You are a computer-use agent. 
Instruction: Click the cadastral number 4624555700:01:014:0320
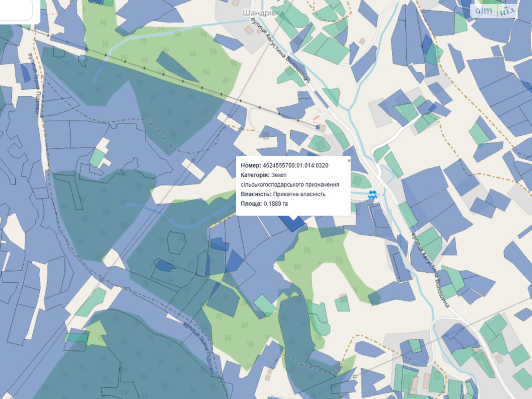pos(296,165)
